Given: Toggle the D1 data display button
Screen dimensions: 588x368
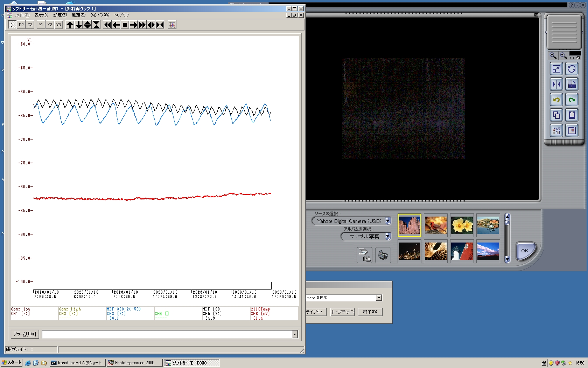Looking at the screenshot, I should 13,25.
